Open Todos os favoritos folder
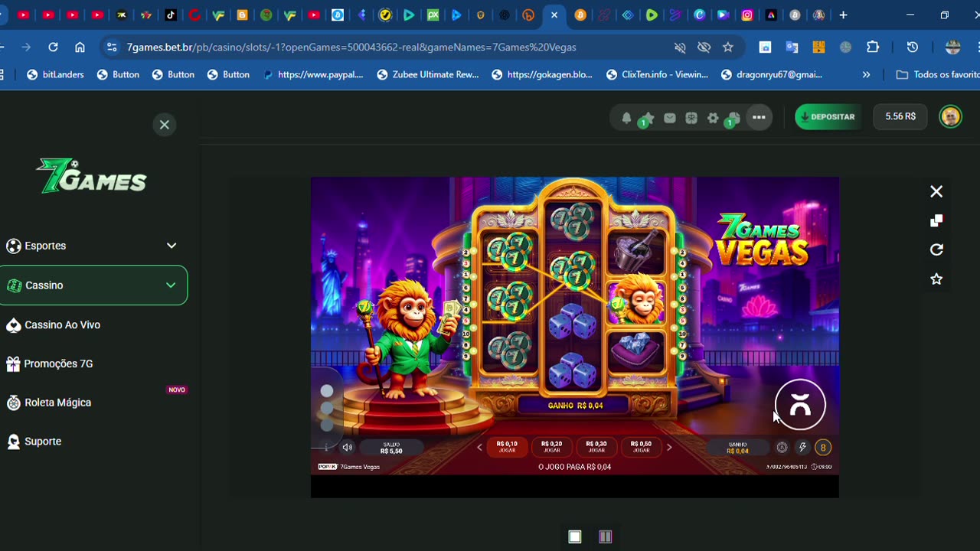980x551 pixels. pos(938,74)
